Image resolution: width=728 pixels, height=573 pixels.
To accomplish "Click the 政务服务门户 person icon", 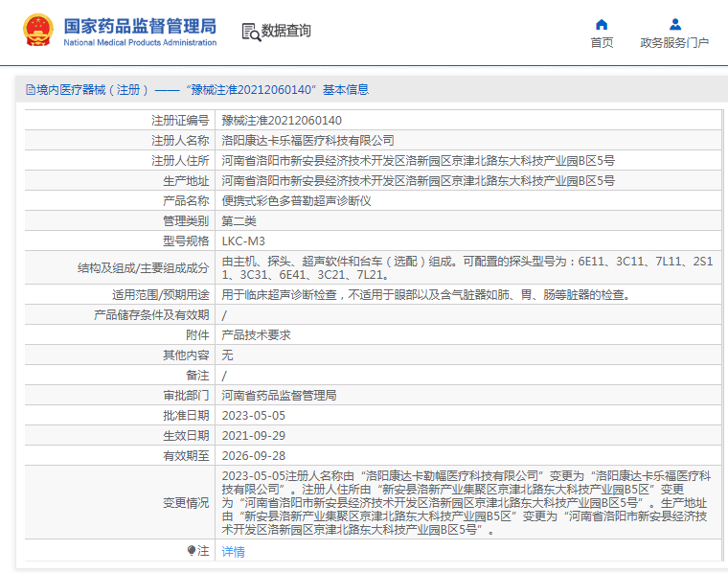I will pyautogui.click(x=674, y=24).
